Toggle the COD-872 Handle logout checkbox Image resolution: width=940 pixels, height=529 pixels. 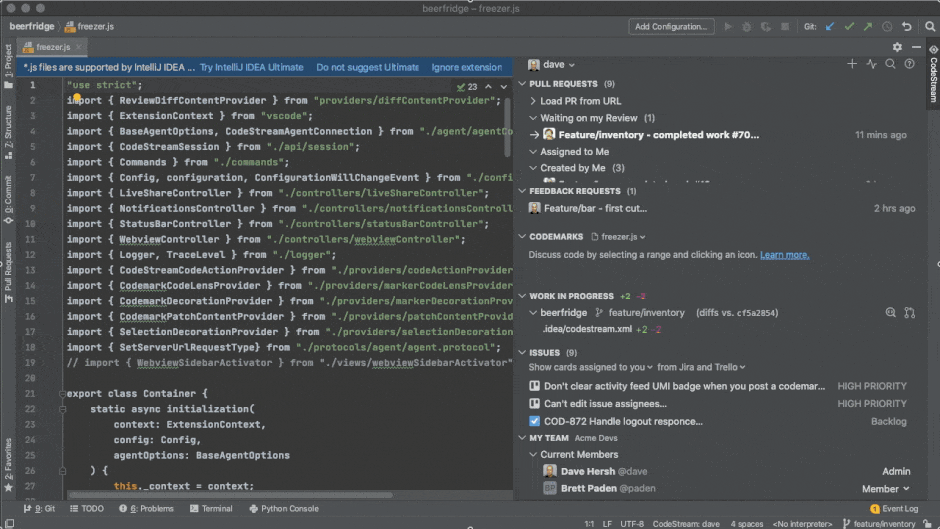click(534, 421)
